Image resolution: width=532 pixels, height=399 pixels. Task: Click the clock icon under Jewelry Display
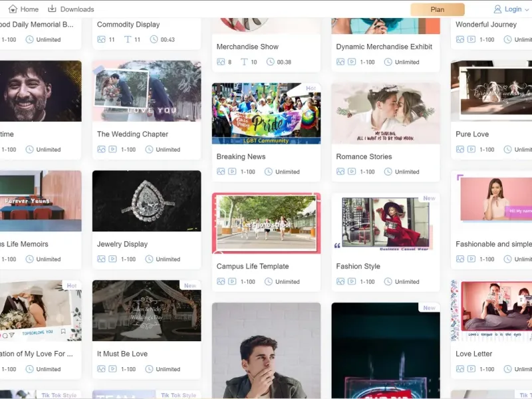click(x=149, y=259)
